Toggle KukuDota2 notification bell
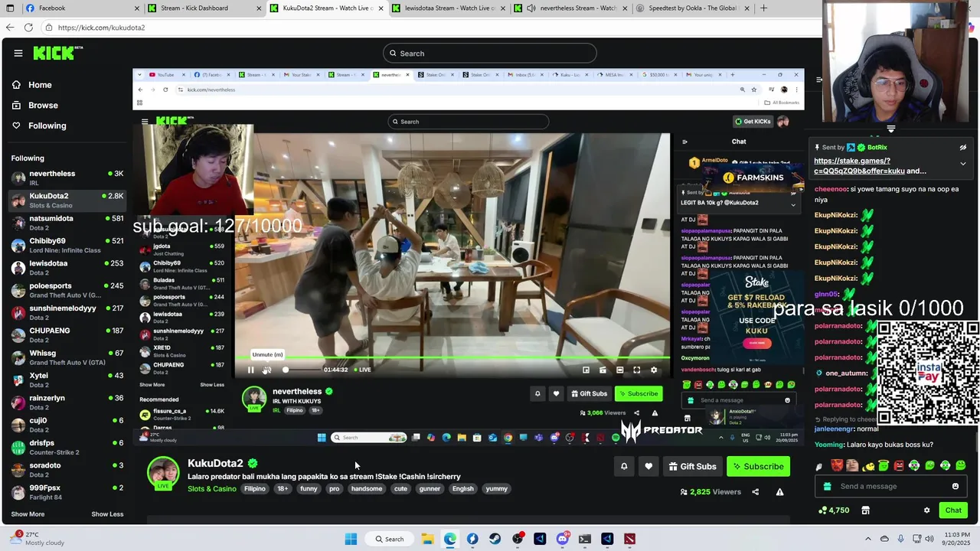Screen dimensions: 980x551 coord(624,466)
